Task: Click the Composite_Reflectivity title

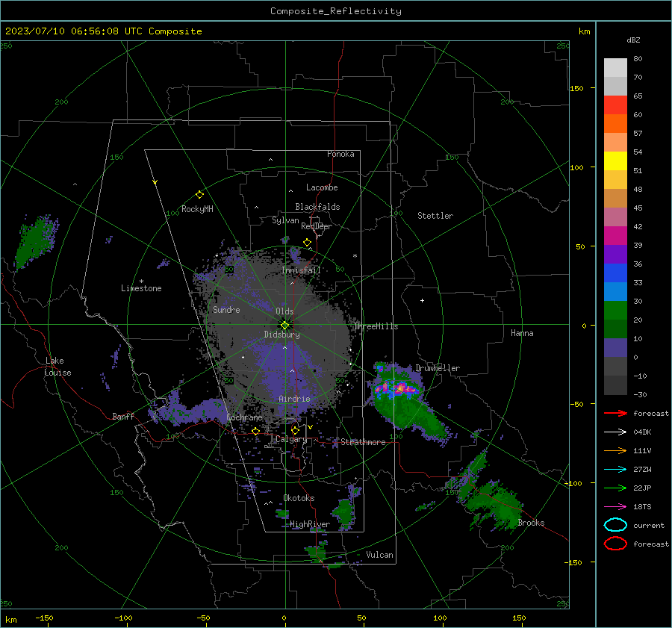Action: coord(335,11)
